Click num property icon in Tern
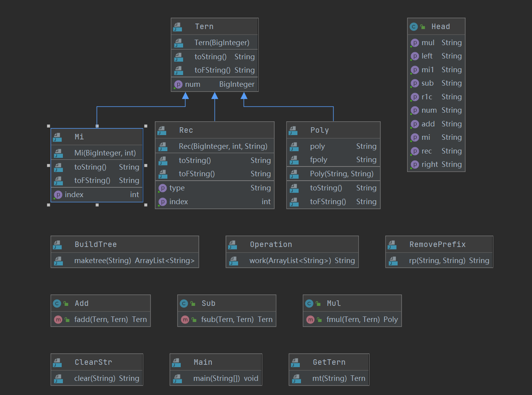This screenshot has width=532, height=395. [x=178, y=84]
